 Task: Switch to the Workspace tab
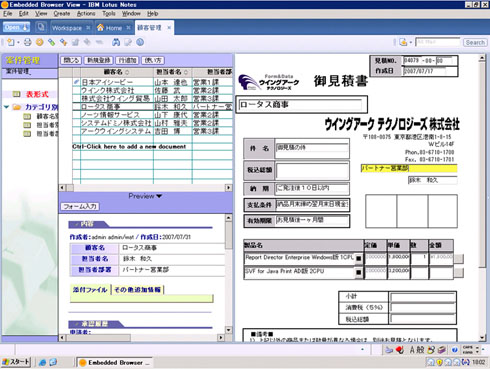tap(67, 28)
